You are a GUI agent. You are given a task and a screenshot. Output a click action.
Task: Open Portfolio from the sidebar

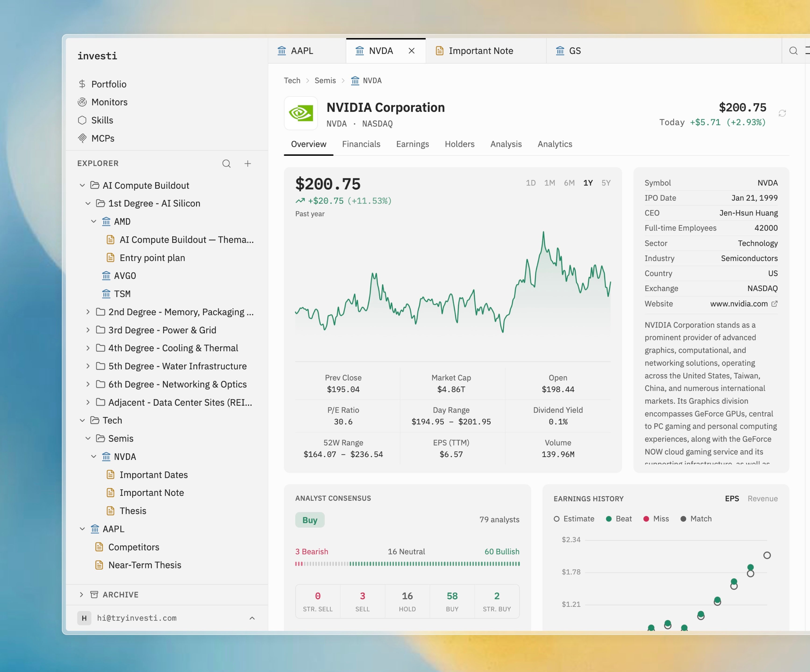pyautogui.click(x=102, y=84)
